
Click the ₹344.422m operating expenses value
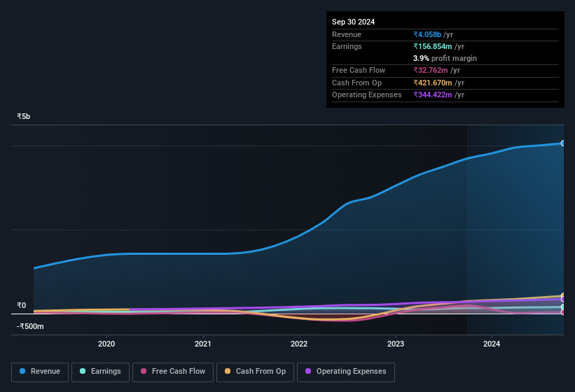pyautogui.click(x=433, y=94)
